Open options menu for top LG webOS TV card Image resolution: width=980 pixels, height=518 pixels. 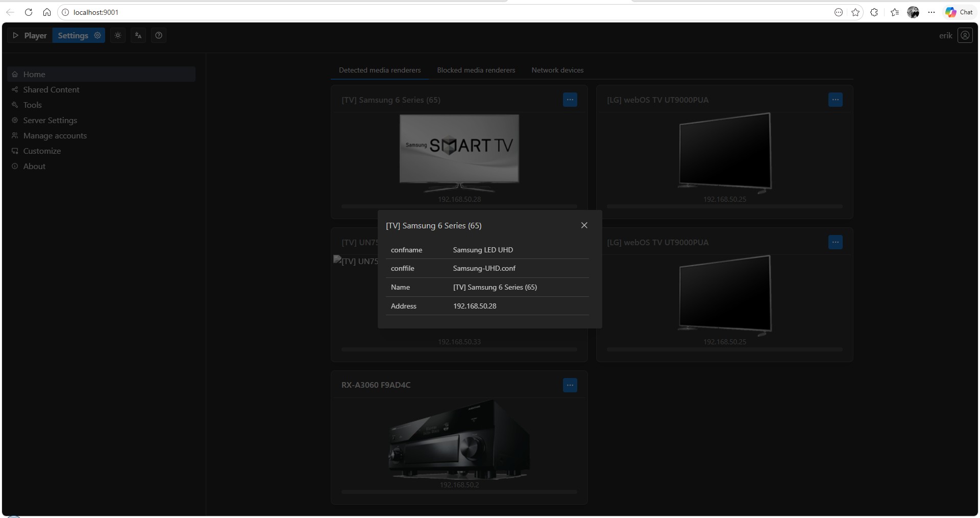pyautogui.click(x=836, y=100)
